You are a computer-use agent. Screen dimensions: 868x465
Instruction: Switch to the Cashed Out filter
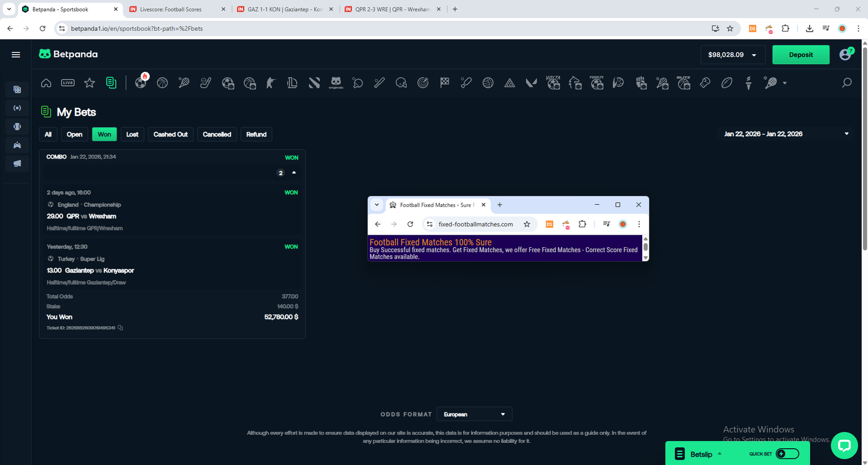[170, 134]
